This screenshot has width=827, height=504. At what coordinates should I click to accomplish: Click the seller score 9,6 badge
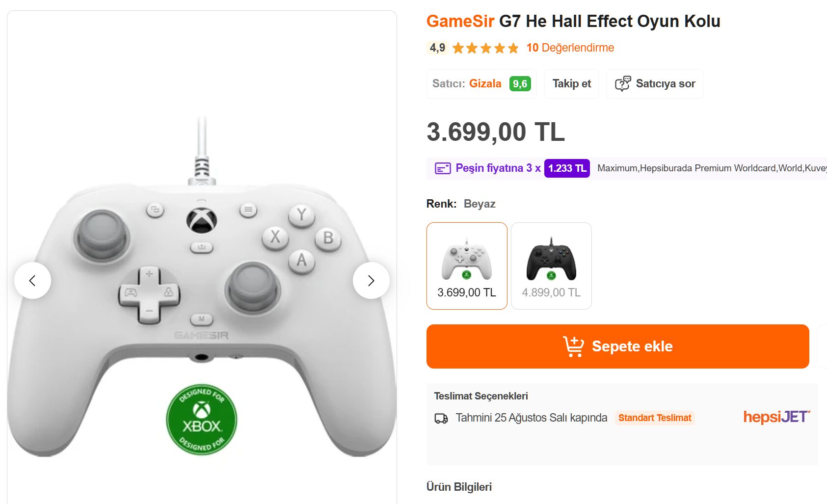[x=520, y=84]
